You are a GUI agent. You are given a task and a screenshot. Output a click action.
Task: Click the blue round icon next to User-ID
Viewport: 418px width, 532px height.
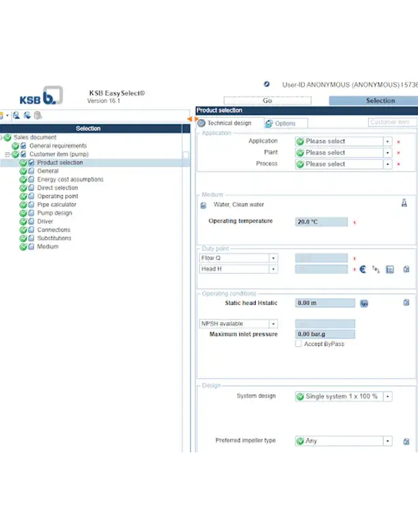267,84
